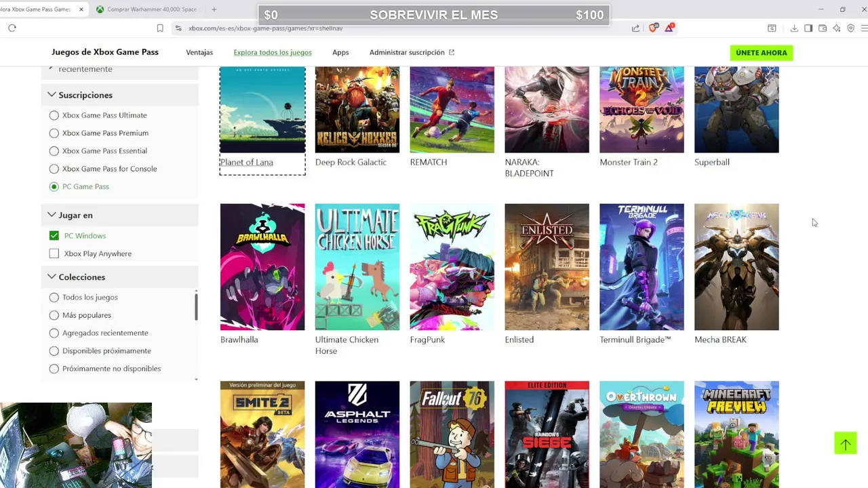The image size is (868, 488).
Task: Click the VPN shield icon in toolbar
Action: (851, 28)
